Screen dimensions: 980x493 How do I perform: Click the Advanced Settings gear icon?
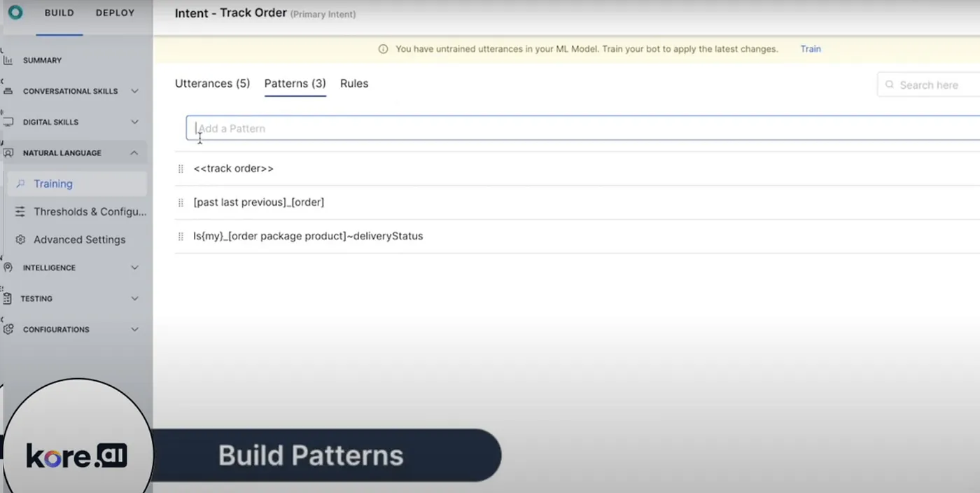[x=20, y=239]
